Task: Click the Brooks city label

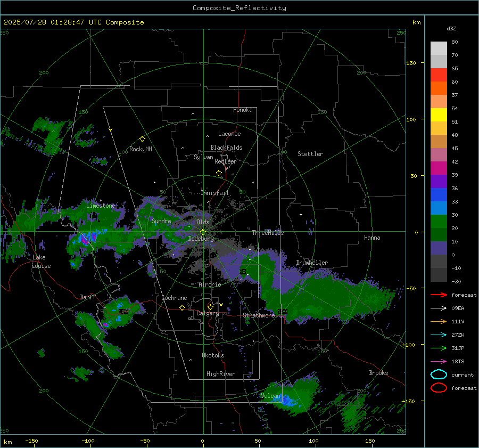Action: click(x=378, y=373)
